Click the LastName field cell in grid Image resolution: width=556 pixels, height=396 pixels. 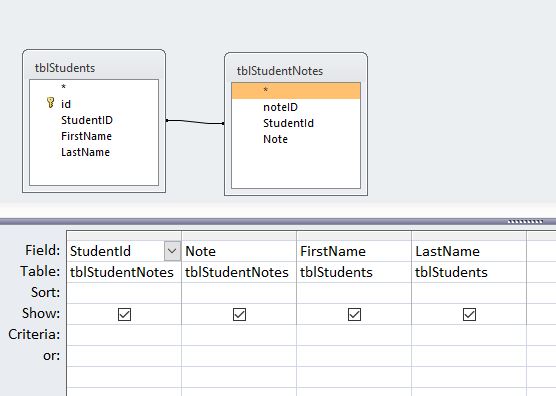pos(469,251)
